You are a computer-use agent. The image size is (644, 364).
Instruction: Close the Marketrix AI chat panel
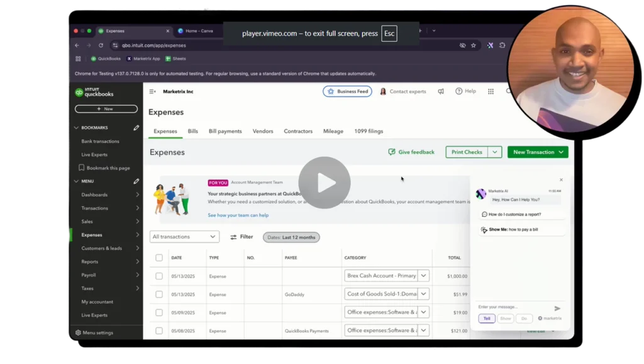(x=561, y=179)
